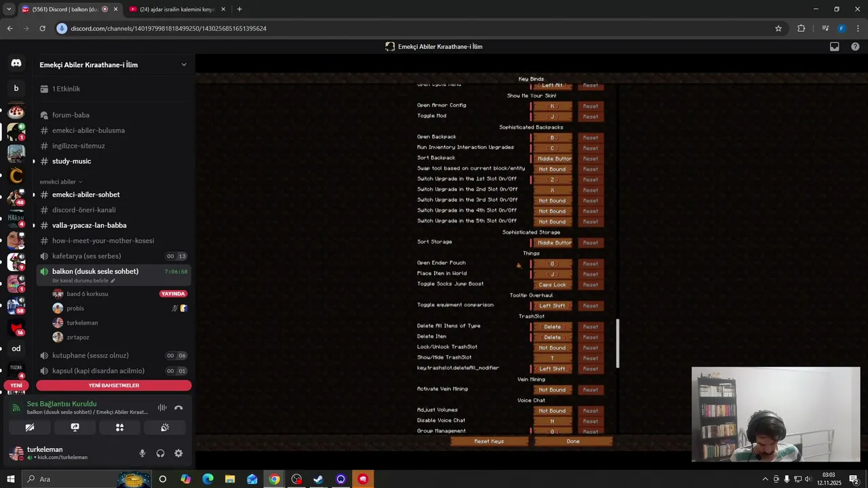Open Steam from the taskbar
Image resolution: width=868 pixels, height=488 pixels.
(318, 479)
